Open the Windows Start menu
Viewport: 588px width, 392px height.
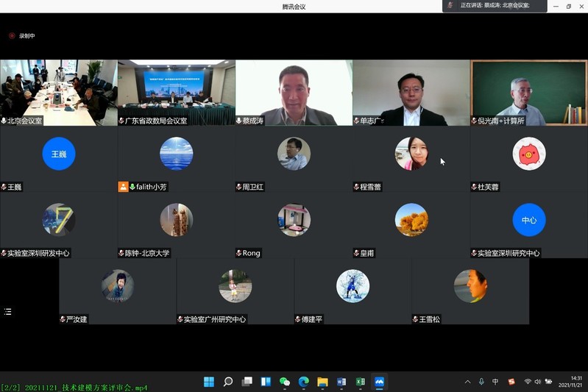click(x=209, y=382)
